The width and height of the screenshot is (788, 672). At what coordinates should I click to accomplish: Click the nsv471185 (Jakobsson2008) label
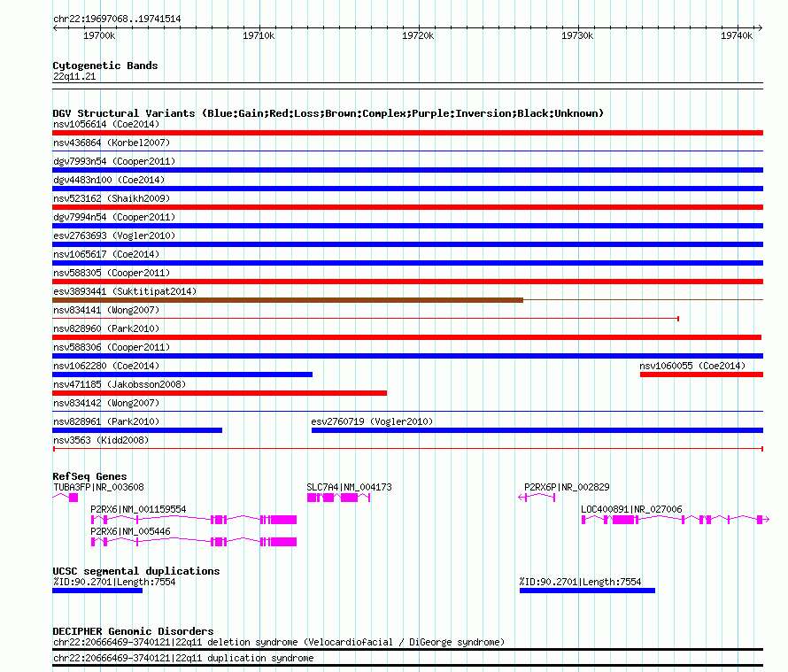click(120, 384)
